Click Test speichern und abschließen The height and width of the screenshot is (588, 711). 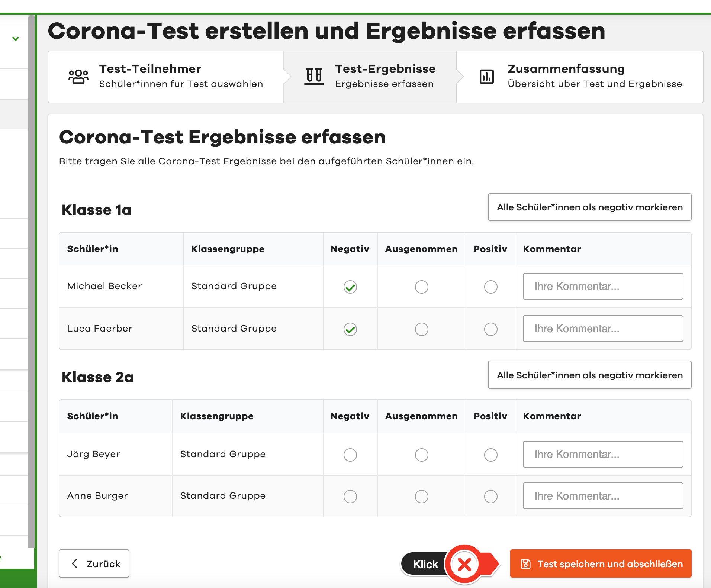tap(600, 564)
